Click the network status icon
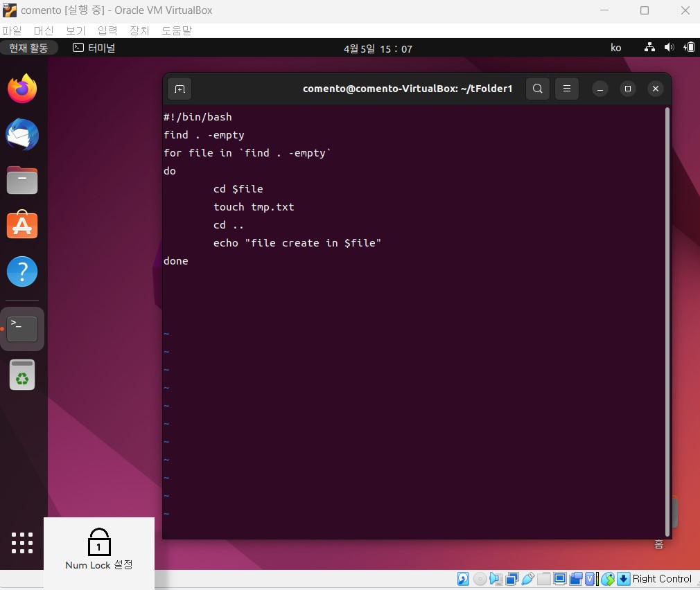Viewport: 700px width, 590px height. point(649,47)
